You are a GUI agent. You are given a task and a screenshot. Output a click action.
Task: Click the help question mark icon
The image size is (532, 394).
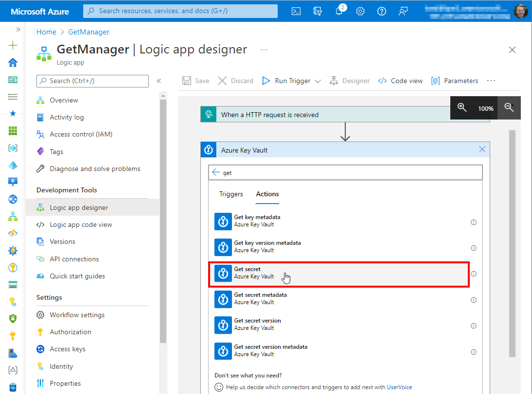coord(382,11)
